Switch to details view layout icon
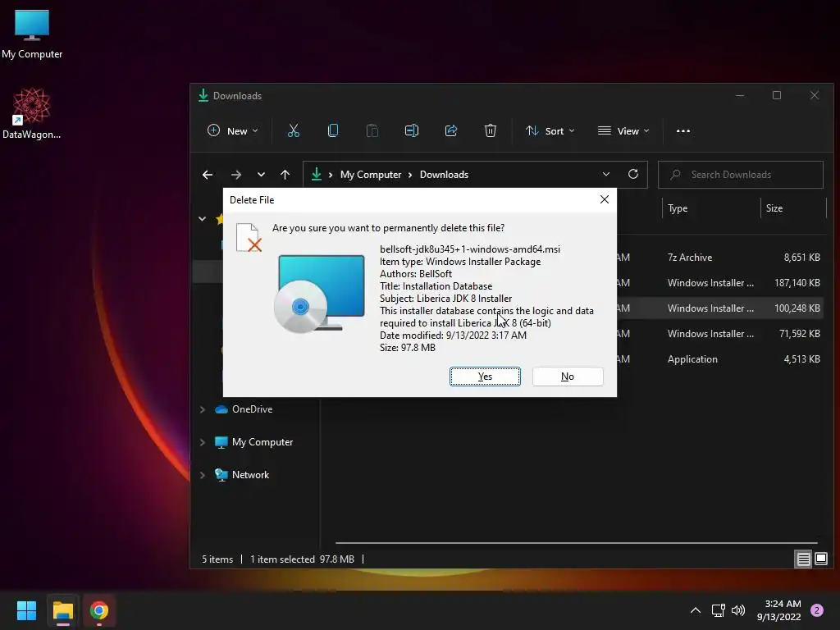 click(804, 559)
